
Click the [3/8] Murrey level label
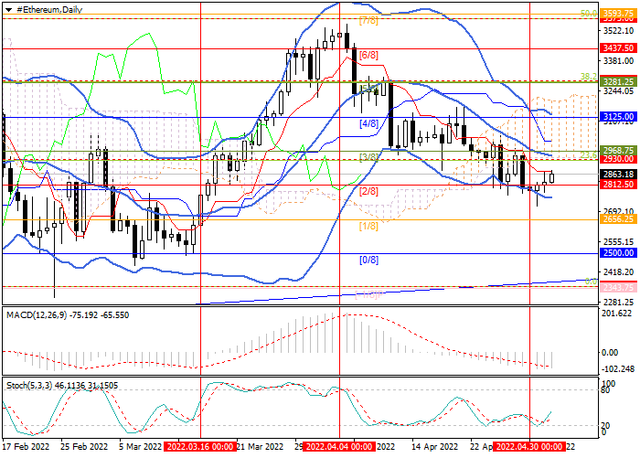tap(369, 158)
